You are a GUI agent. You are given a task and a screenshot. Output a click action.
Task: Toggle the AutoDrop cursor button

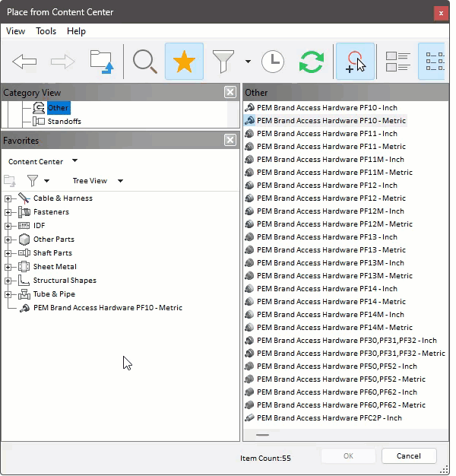(355, 62)
